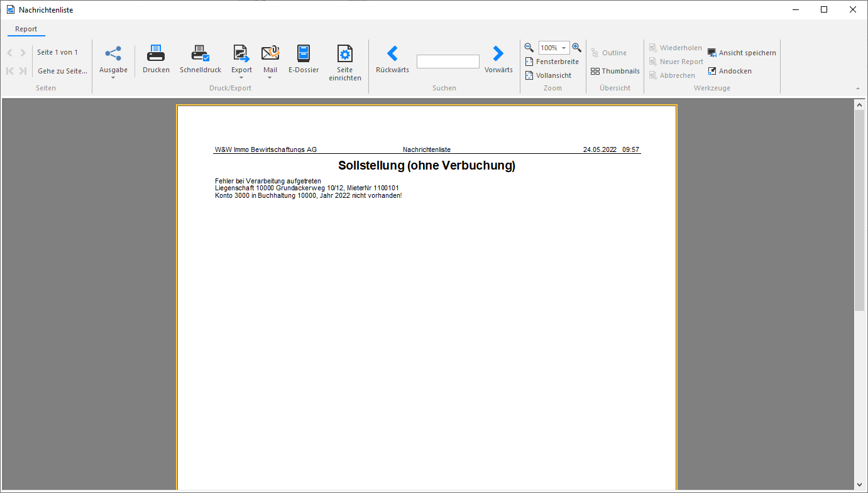This screenshot has height=493, width=868.
Task: Click Gehe zu Seite...
Action: click(62, 71)
